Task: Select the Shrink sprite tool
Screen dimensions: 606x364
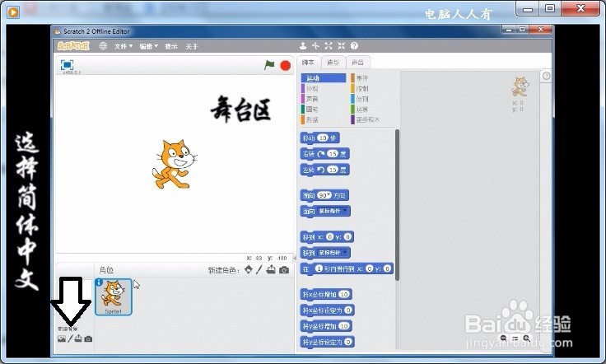Action: 341,46
